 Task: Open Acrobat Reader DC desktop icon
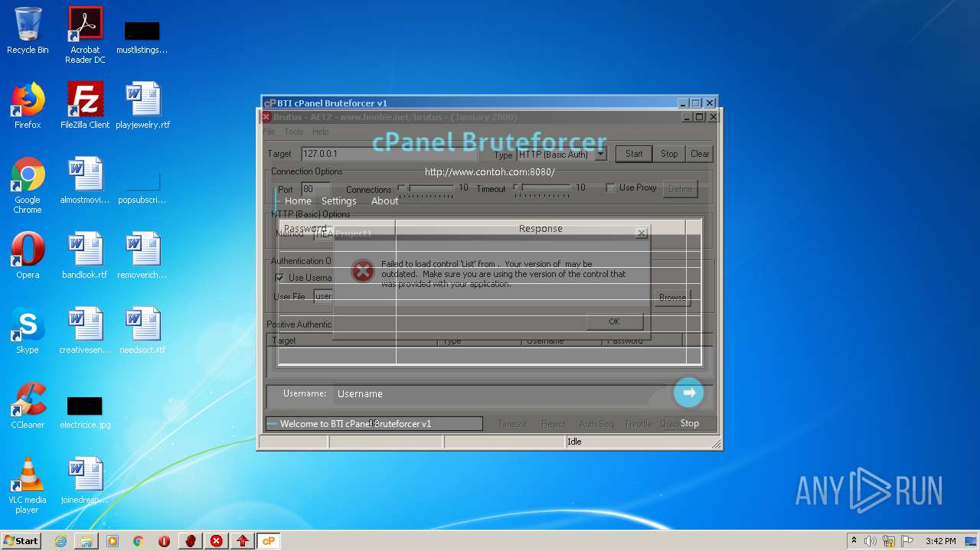click(85, 35)
